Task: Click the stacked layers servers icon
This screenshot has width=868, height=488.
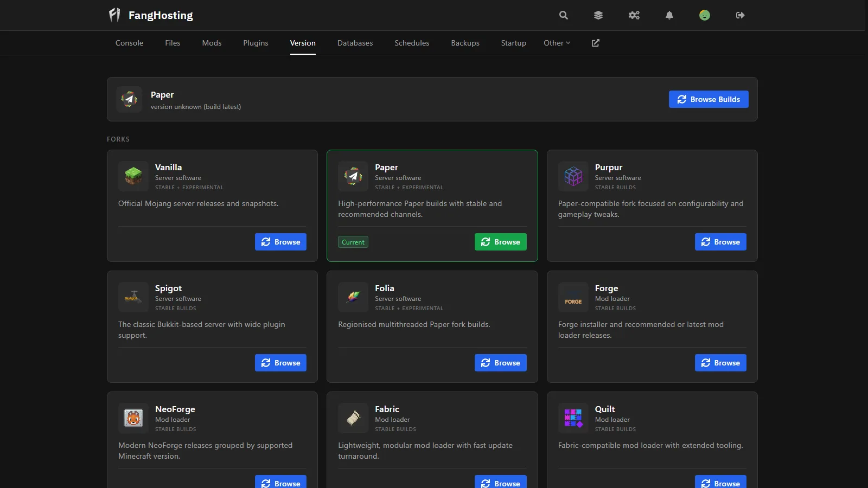Action: pyautogui.click(x=598, y=15)
